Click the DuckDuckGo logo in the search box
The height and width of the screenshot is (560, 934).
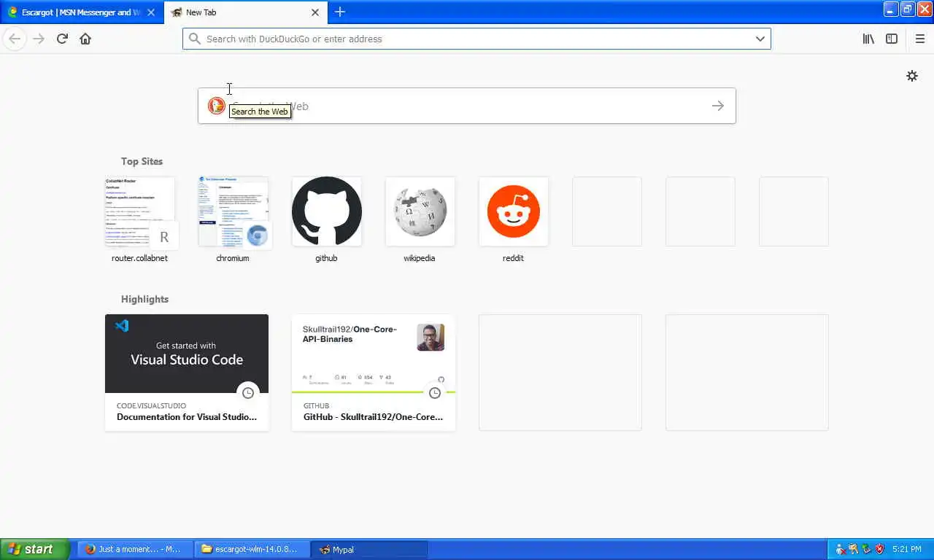pos(216,106)
